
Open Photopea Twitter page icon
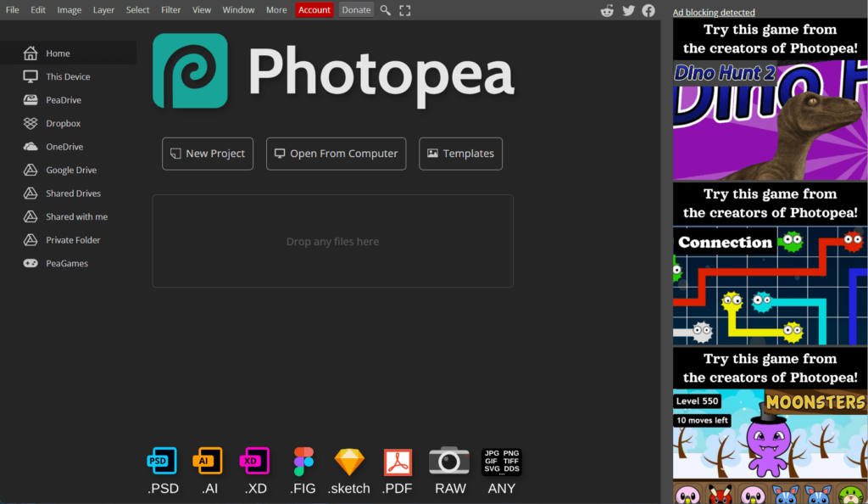tap(628, 10)
